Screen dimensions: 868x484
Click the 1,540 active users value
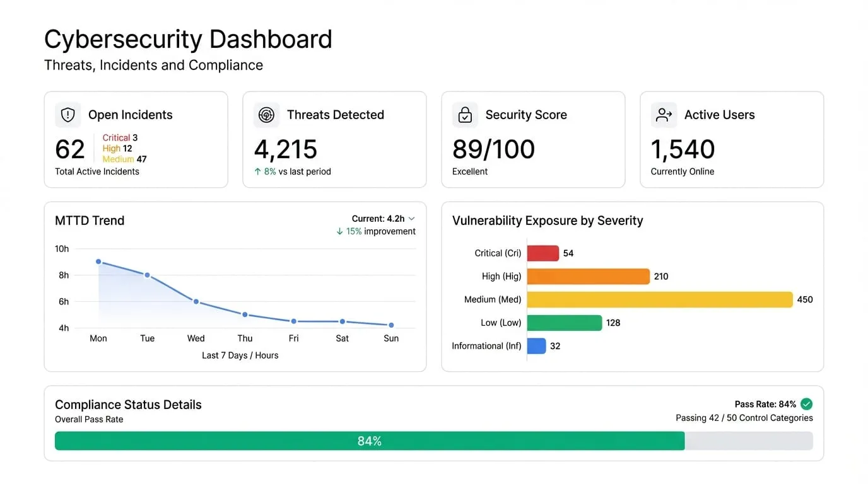(x=683, y=149)
